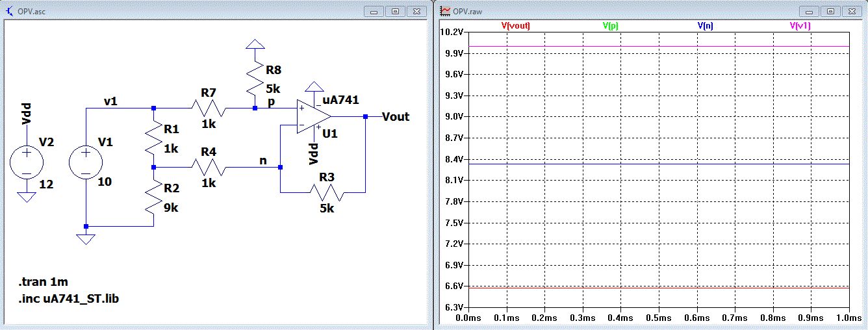Click the OPV.asc window title icon
This screenshot has width=868, height=330.
[x=10, y=11]
